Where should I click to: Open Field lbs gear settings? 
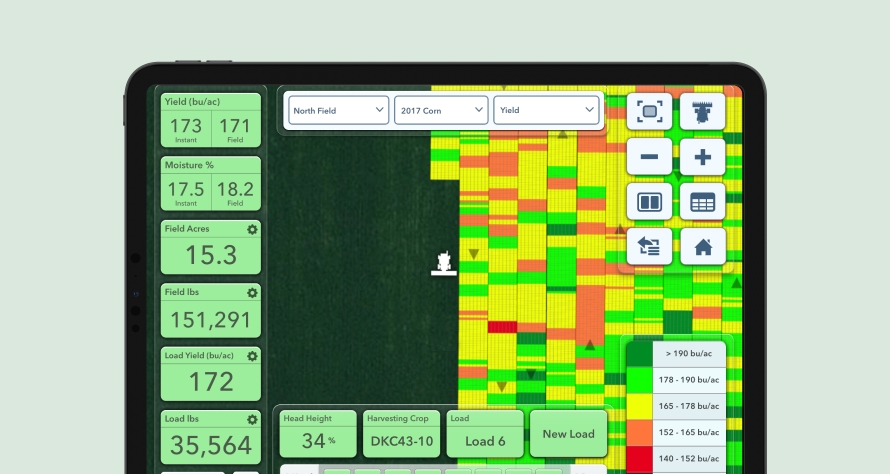click(252, 293)
